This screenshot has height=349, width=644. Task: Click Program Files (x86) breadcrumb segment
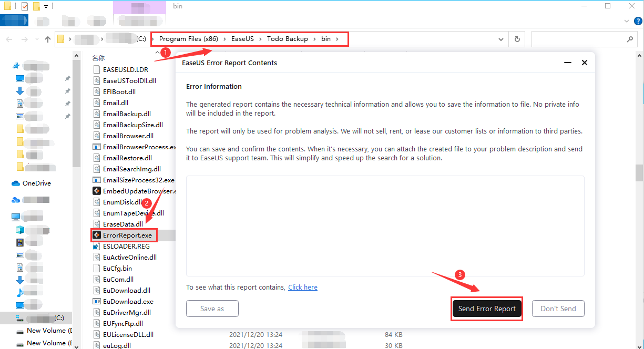coord(188,39)
